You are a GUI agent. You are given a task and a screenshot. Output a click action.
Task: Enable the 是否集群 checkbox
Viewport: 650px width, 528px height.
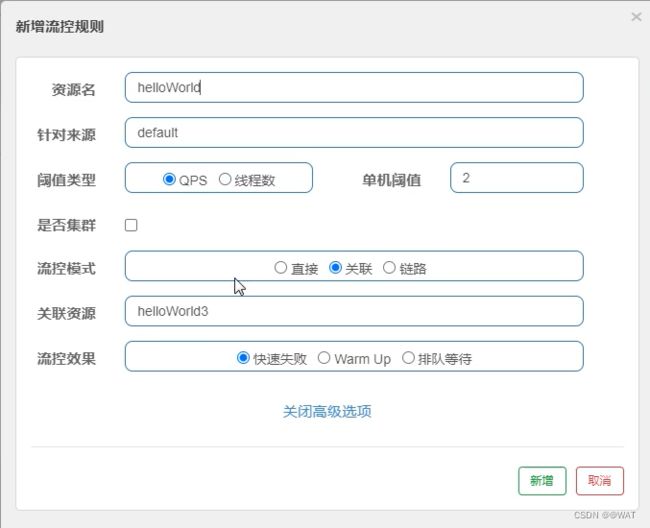[x=131, y=225]
